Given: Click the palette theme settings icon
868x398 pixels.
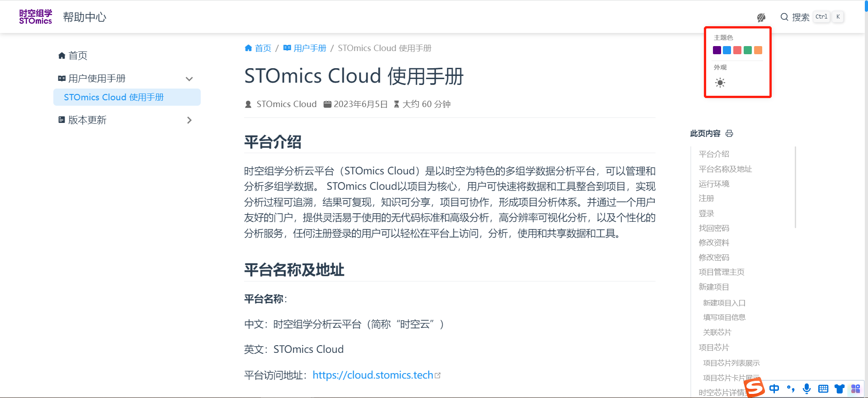Looking at the screenshot, I should 761,17.
